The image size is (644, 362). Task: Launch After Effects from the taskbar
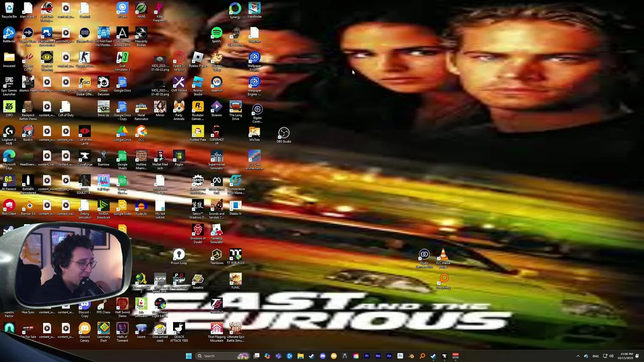click(x=389, y=356)
